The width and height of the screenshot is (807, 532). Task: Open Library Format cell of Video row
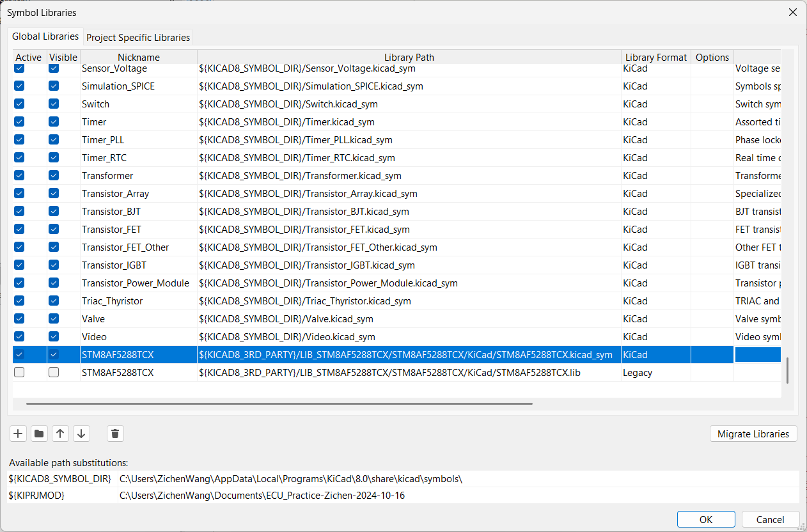tap(655, 336)
